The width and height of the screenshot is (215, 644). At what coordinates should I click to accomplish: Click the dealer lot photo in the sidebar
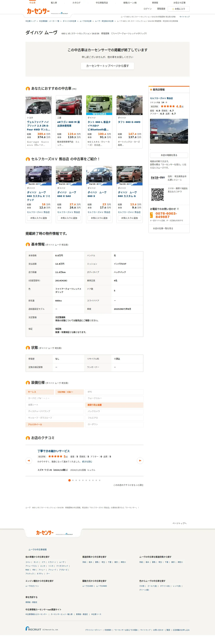tap(169, 131)
